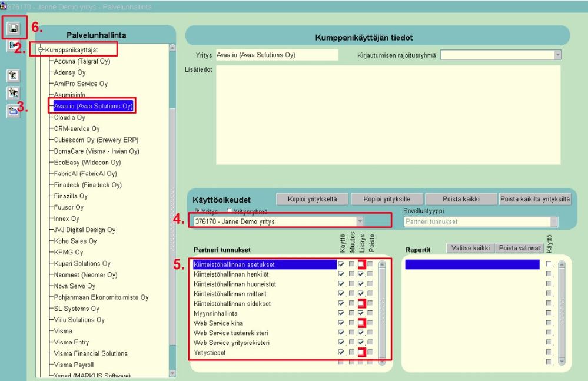Select the Yritysryhmä radio button

(229, 211)
